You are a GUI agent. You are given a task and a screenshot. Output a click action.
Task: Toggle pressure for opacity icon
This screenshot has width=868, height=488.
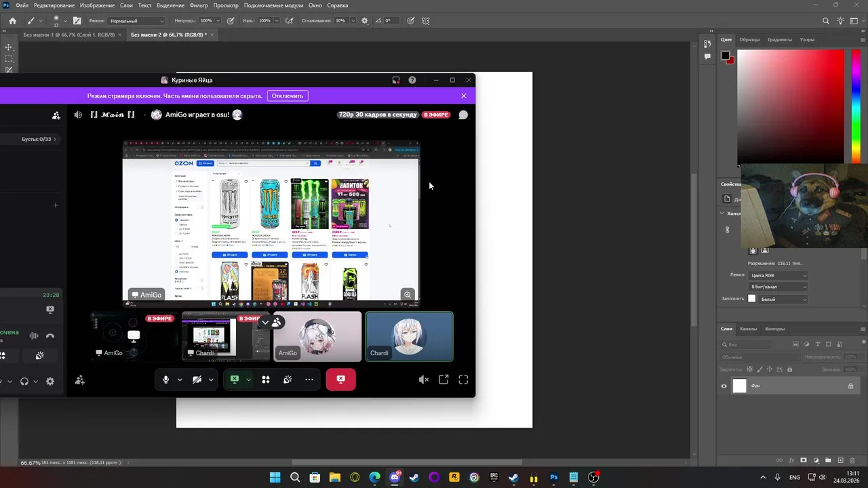[231, 21]
